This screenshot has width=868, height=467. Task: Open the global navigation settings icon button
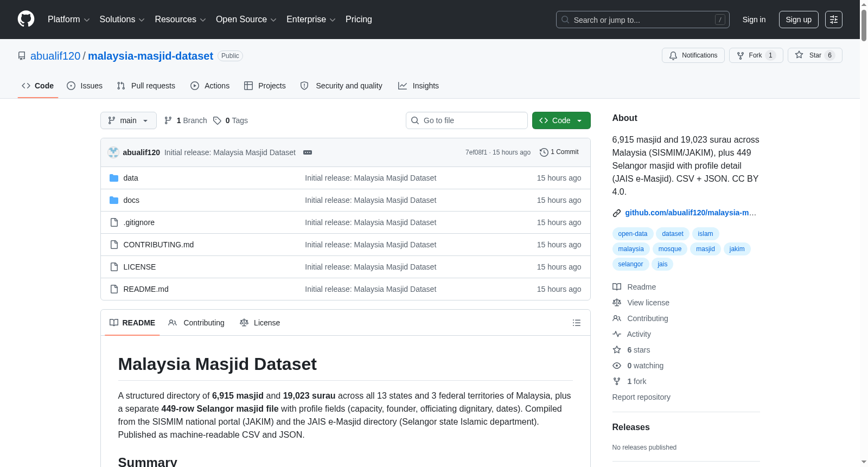point(834,20)
